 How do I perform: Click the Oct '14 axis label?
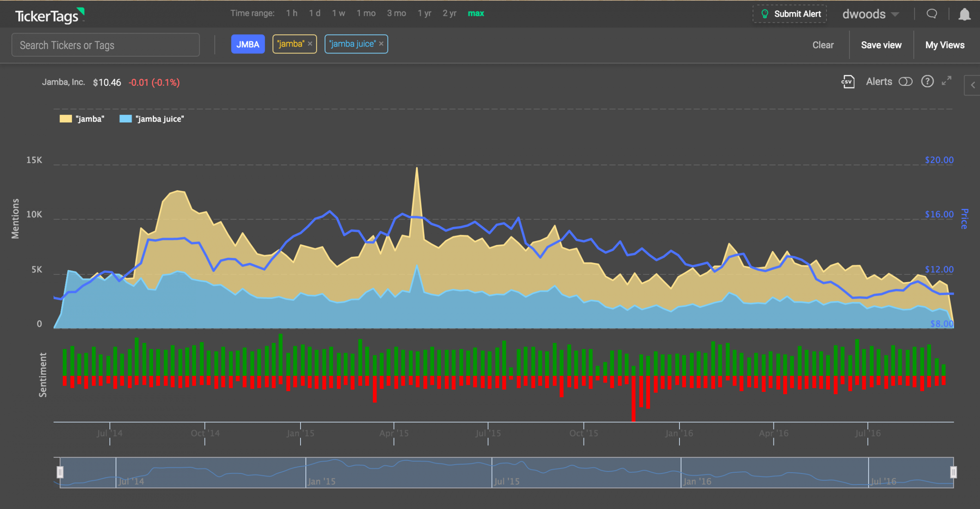tap(205, 433)
